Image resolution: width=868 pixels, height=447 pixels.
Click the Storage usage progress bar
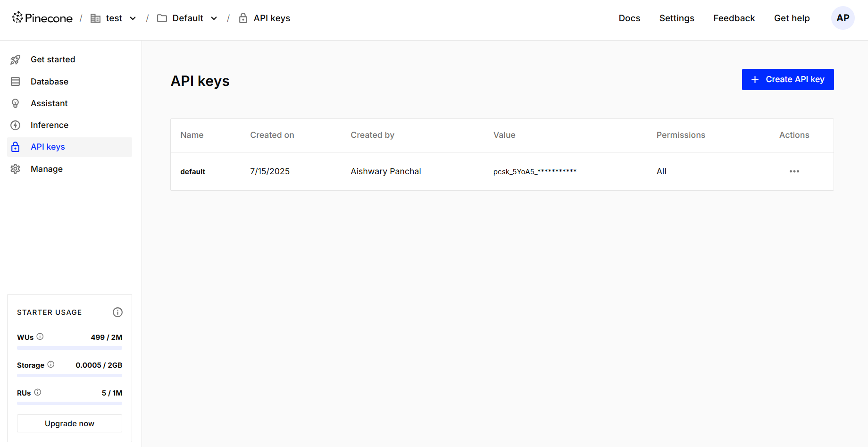click(69, 376)
